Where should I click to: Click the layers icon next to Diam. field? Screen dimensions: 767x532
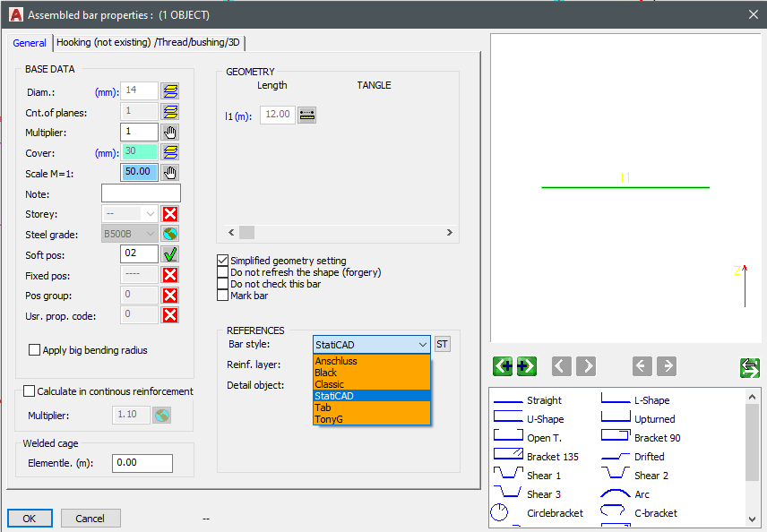point(170,91)
